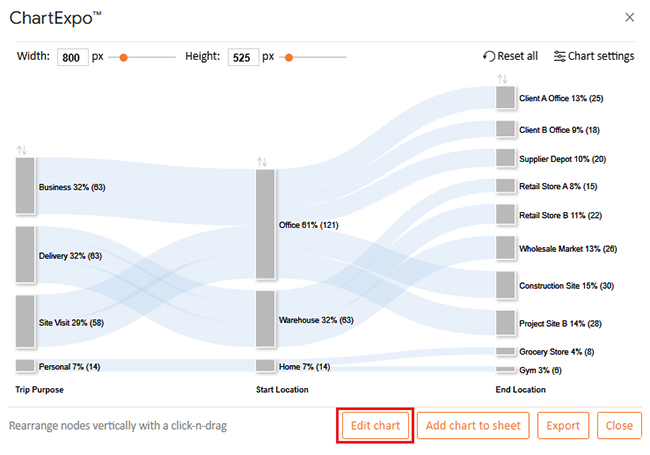Click the Edit chart button
Screen dimensions: 650x455
coord(375,426)
